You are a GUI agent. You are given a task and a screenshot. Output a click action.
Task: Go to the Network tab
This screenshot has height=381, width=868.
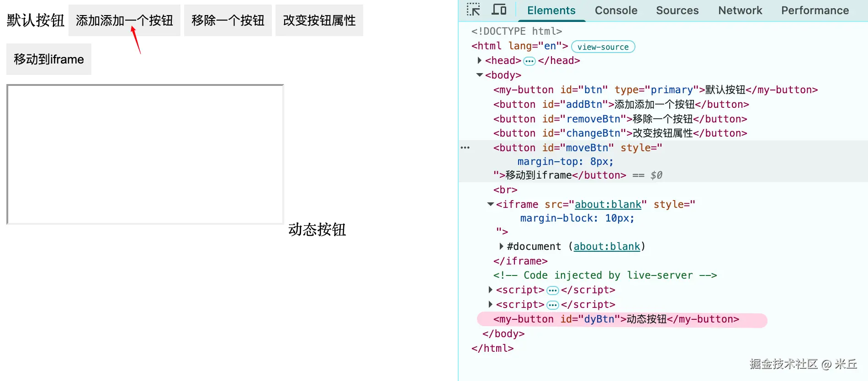click(740, 11)
